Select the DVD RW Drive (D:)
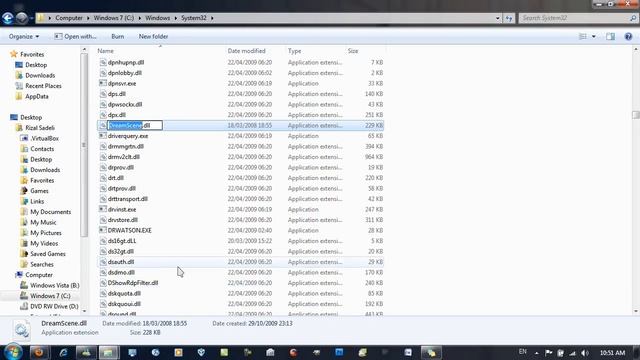Viewport: 640px width, 360px height. [x=54, y=307]
